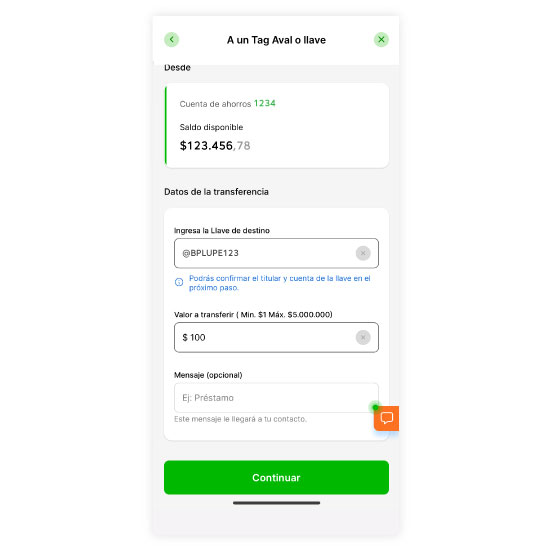Tap the Continuar button
Viewport: 550px width, 550px height.
276,477
